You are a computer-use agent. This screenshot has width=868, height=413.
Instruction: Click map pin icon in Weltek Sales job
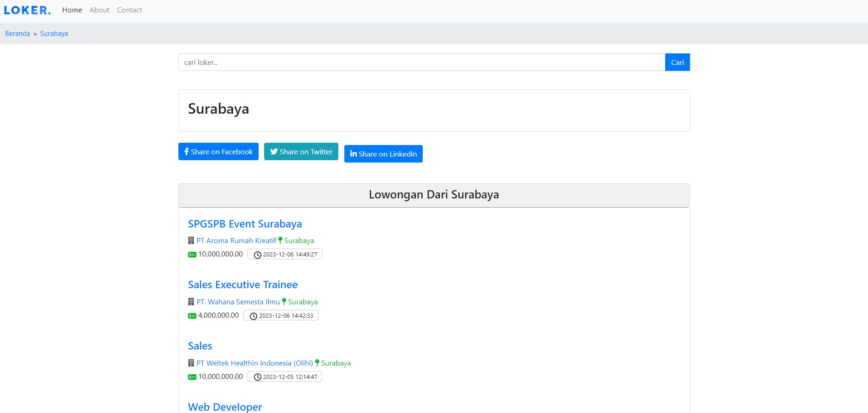pos(317,363)
